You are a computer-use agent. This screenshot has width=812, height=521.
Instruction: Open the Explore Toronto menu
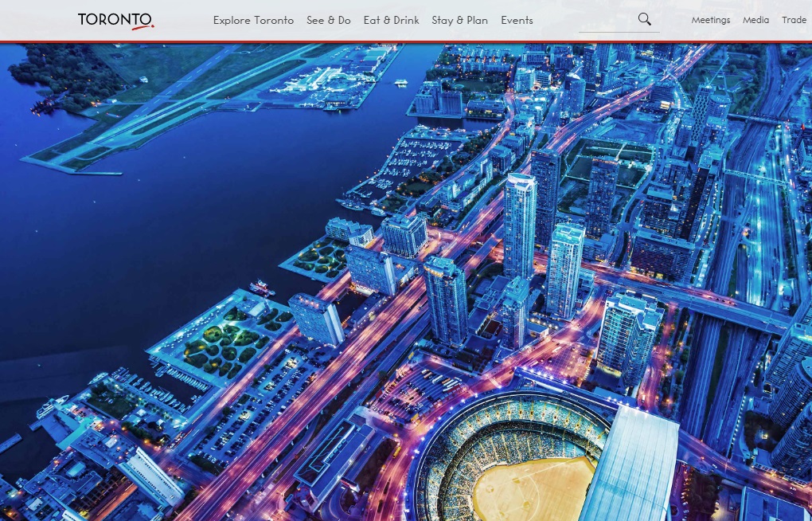tap(253, 20)
